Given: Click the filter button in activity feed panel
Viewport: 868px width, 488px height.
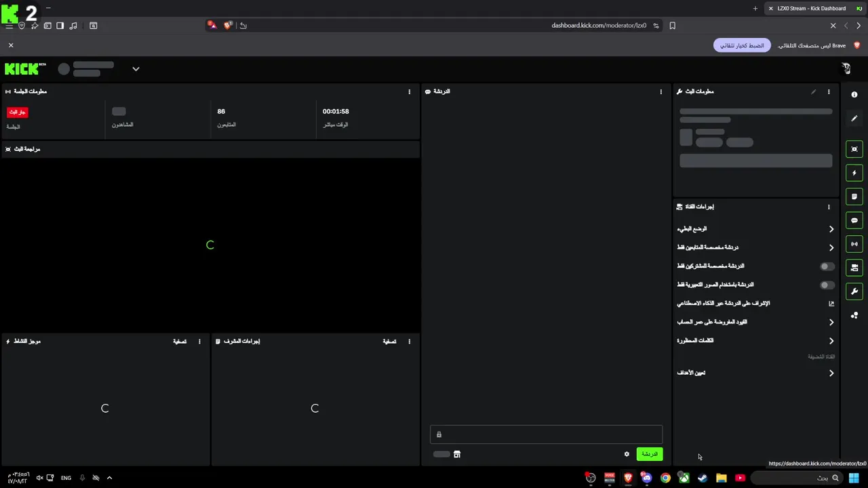Looking at the screenshot, I should pos(180,342).
